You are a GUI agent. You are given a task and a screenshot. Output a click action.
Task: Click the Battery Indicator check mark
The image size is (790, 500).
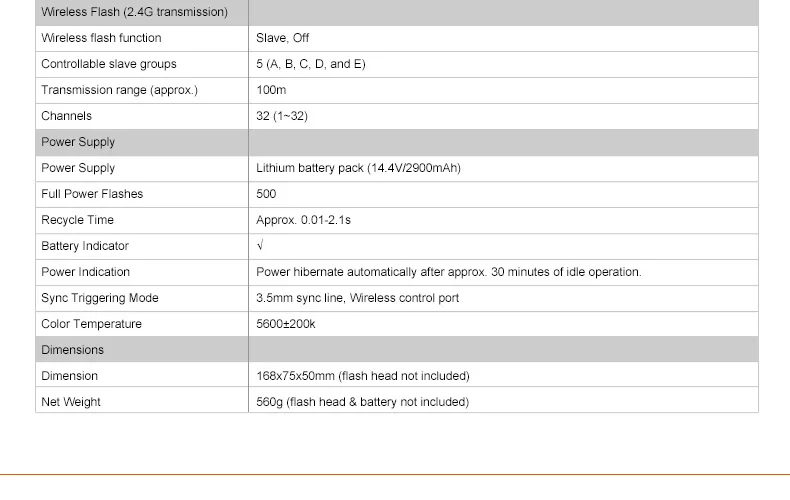pyautogui.click(x=260, y=245)
